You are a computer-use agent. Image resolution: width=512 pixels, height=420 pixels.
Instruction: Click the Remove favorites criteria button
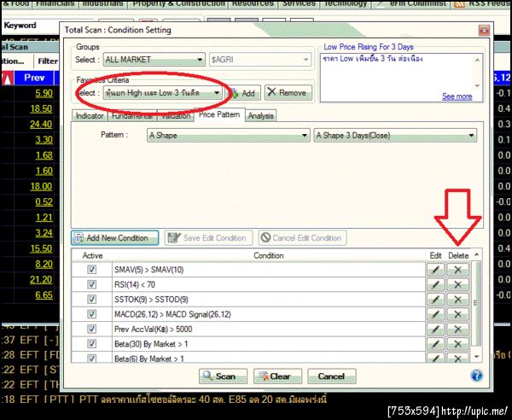[x=288, y=93]
